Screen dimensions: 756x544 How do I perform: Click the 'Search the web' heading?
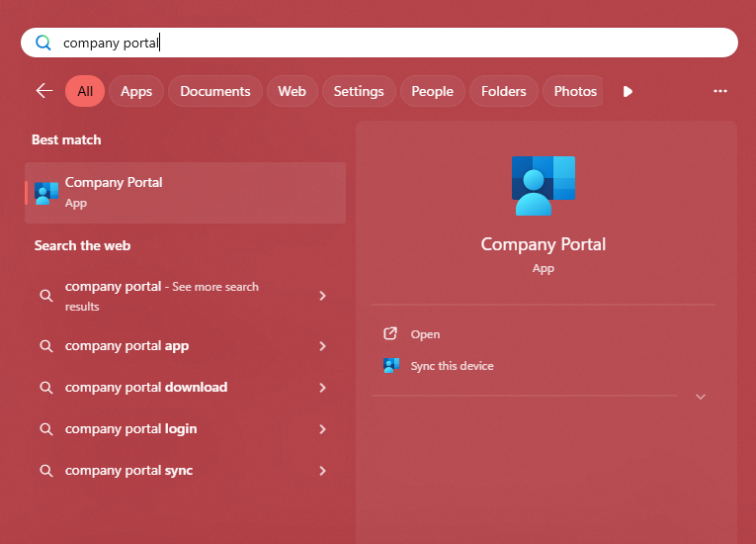pyautogui.click(x=82, y=245)
